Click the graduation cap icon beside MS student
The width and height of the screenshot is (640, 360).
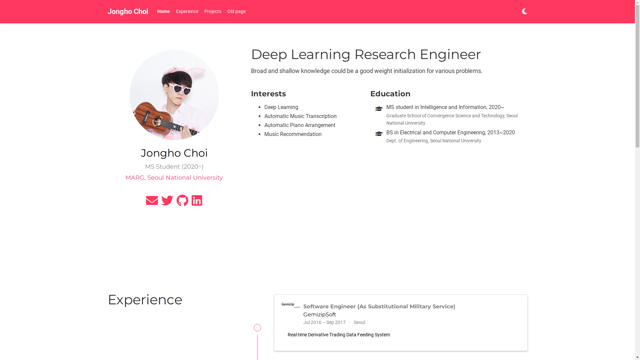379,109
